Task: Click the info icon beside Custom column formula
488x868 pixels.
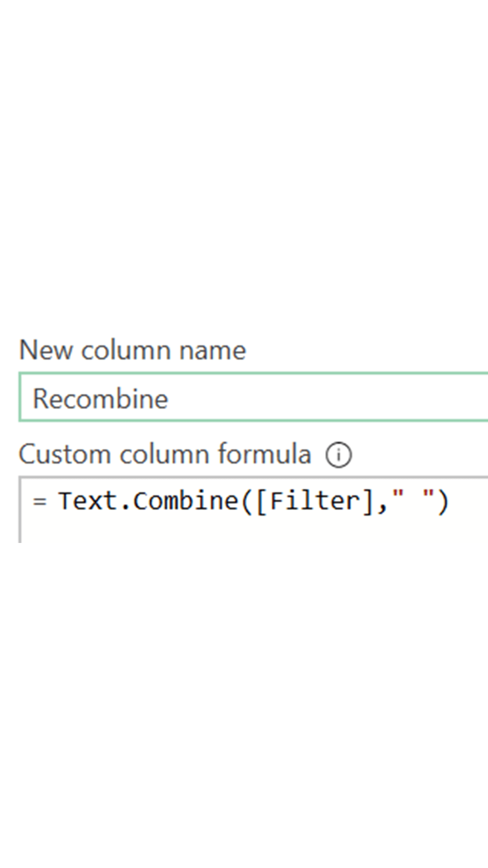Action: click(339, 454)
